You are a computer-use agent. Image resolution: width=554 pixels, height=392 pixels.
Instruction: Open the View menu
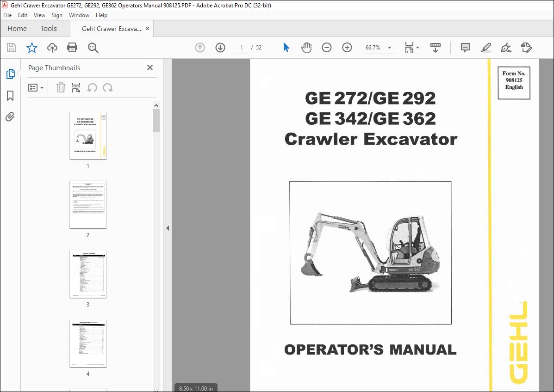(x=39, y=15)
